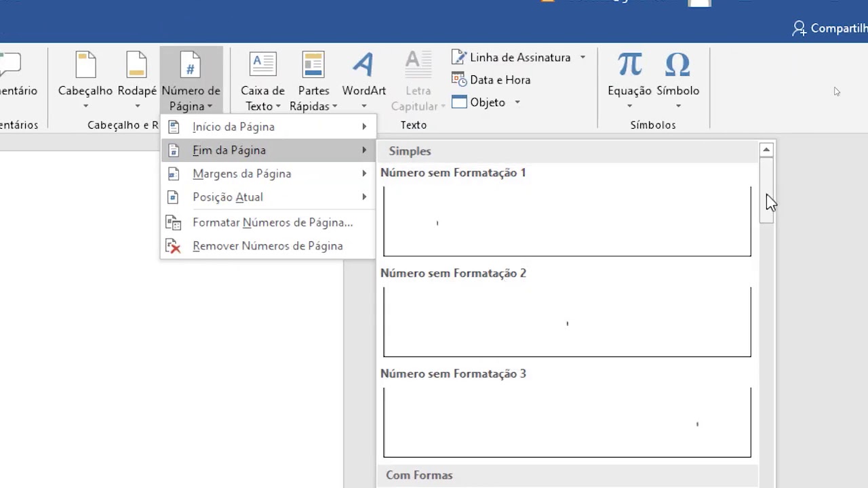
Task: Open the Número de Página dropdown
Action: [x=191, y=81]
